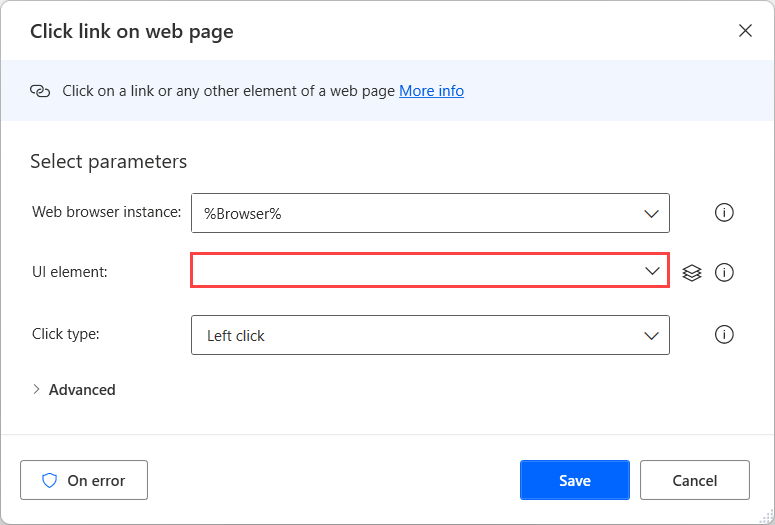Open the On error settings
775x525 pixels.
point(84,481)
